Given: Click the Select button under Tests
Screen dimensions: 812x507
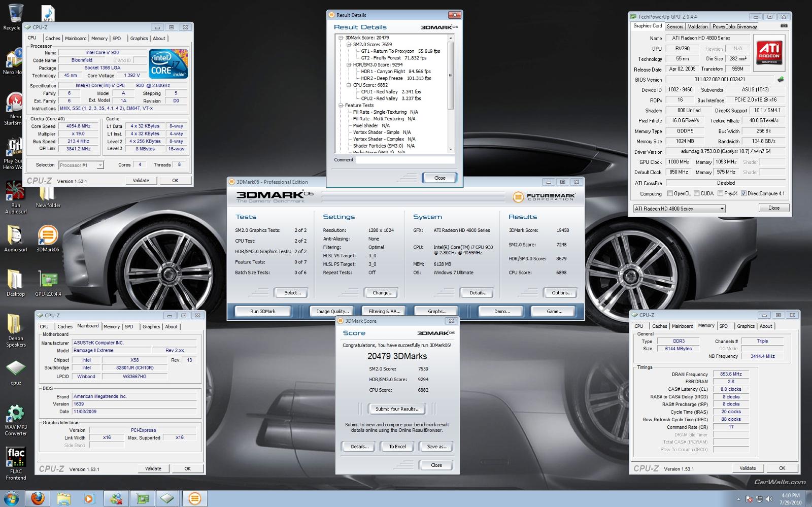Looking at the screenshot, I should [x=292, y=293].
